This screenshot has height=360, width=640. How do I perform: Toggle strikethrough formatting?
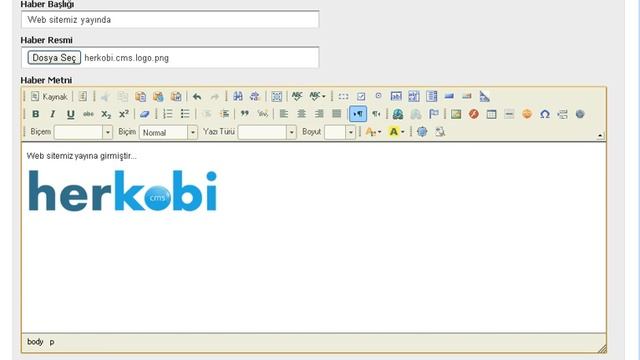tap(88, 114)
